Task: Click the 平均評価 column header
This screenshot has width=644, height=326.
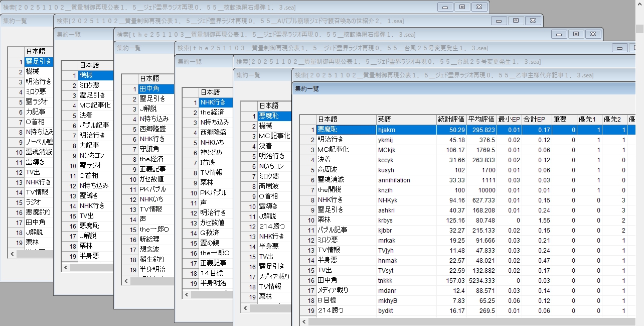Action: (481, 120)
